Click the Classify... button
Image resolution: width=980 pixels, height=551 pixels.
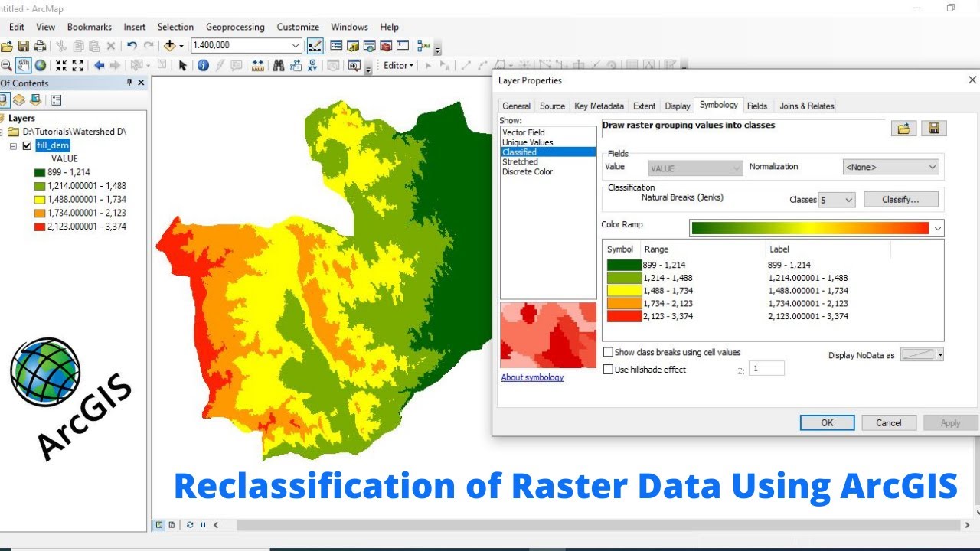[901, 200]
